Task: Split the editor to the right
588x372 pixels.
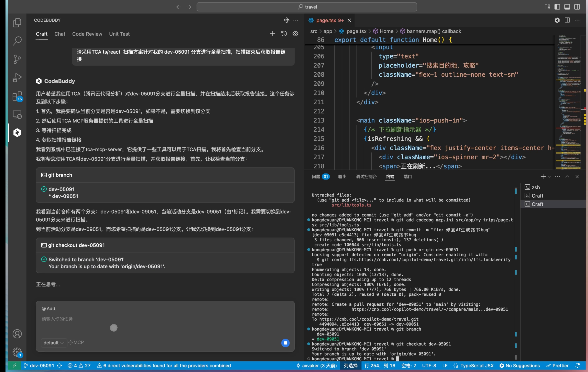Action: [x=567, y=20]
